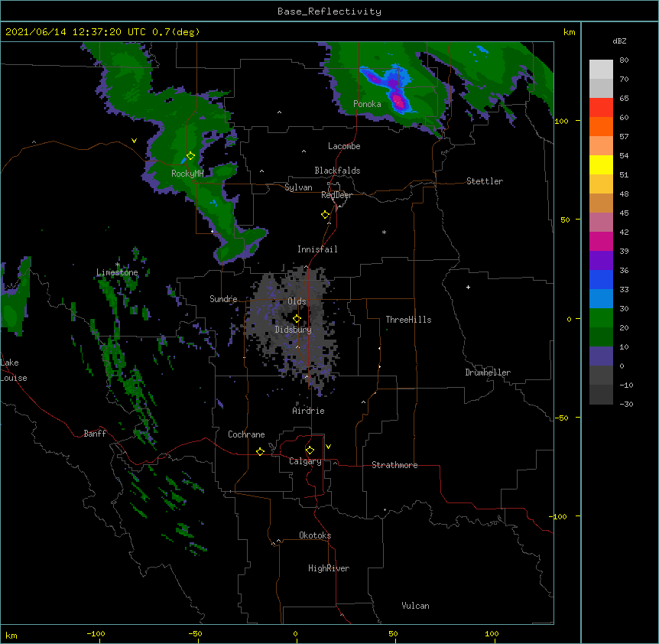
Task: Click the Strathmore label
Action: click(x=394, y=465)
